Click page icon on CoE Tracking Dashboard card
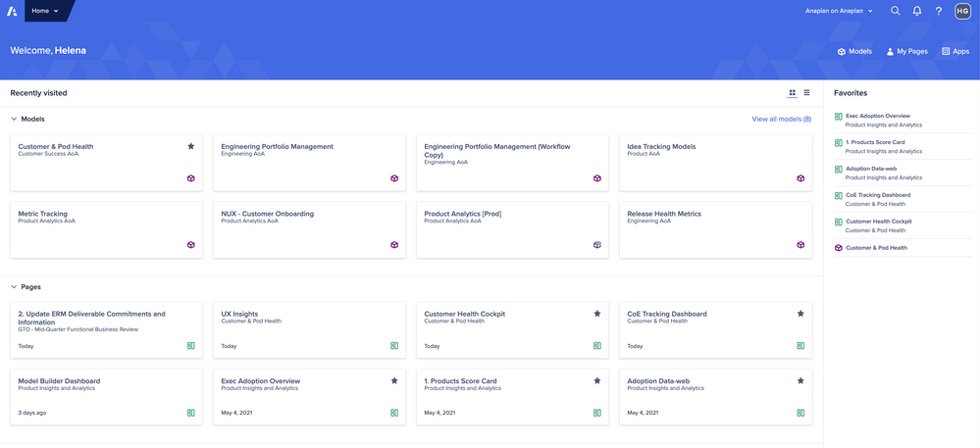Screen dimensions: 980x448 (x=800, y=345)
